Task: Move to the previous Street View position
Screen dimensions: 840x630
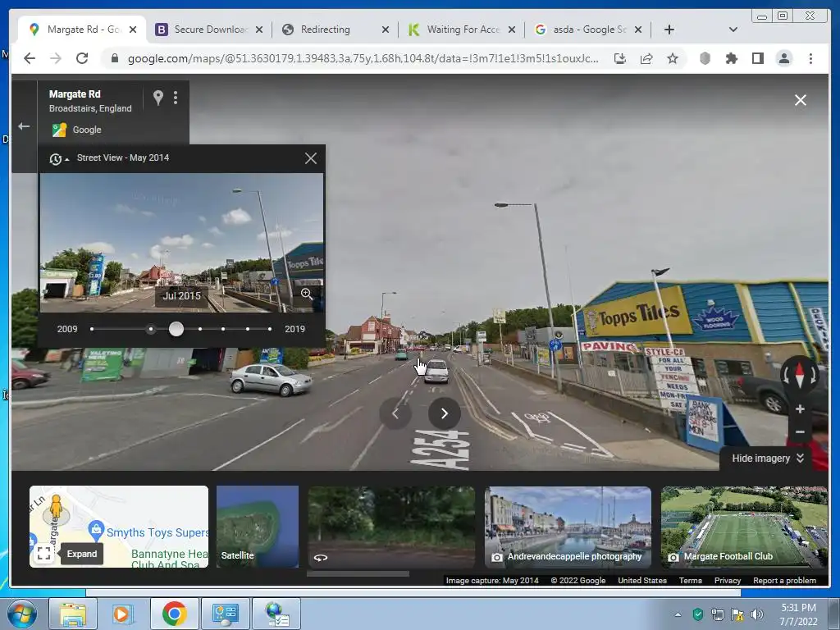Action: pyautogui.click(x=395, y=413)
